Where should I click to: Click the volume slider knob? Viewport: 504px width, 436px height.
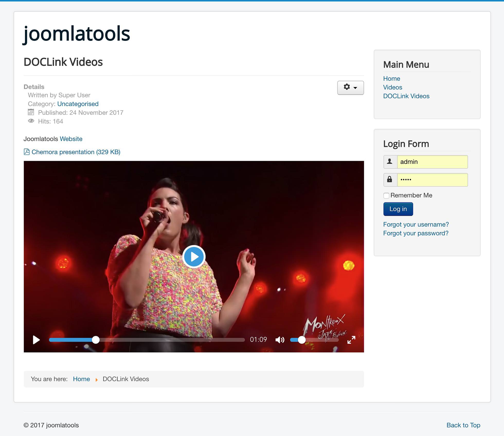[x=302, y=340]
